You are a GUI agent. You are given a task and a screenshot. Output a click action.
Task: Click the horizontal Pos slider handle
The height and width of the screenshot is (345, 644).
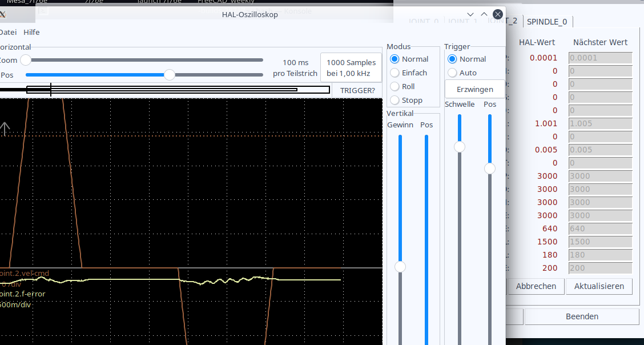coord(170,75)
